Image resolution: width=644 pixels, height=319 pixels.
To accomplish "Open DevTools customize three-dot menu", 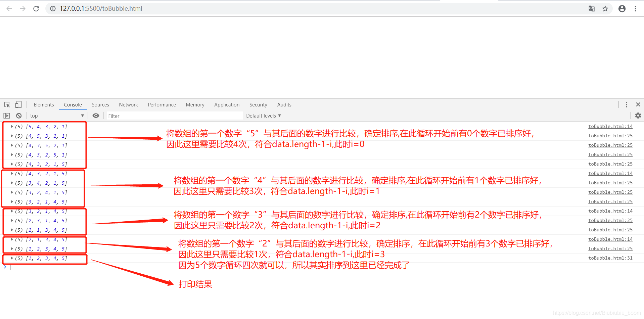I will point(627,104).
